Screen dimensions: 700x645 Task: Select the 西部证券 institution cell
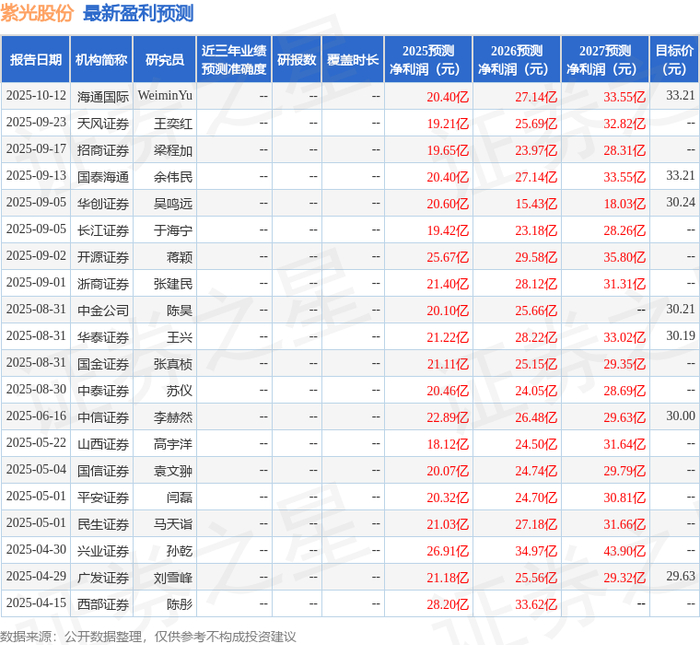[x=103, y=604]
